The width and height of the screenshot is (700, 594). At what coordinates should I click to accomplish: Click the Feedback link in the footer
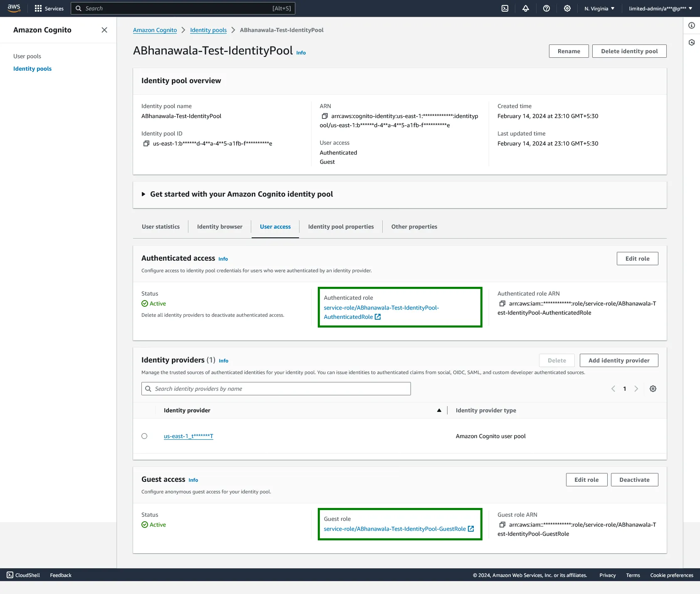click(61, 575)
